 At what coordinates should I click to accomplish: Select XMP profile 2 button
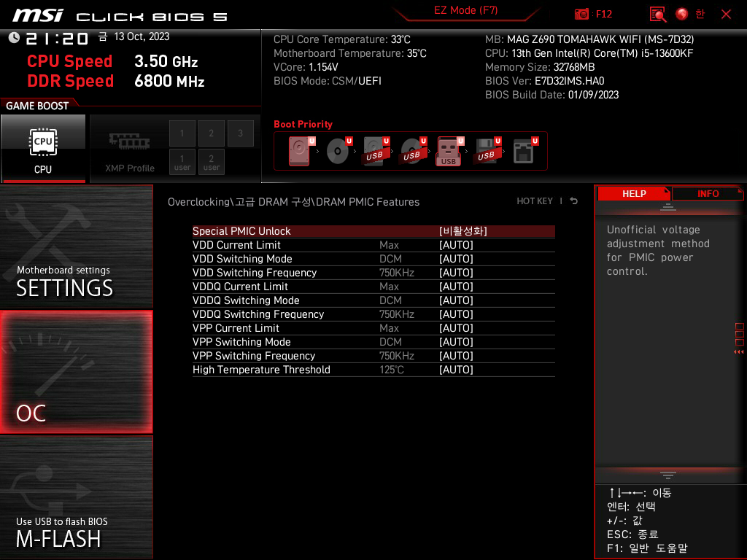(211, 133)
